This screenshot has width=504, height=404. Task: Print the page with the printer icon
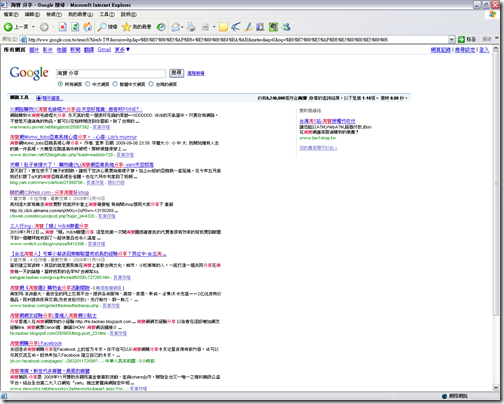(191, 27)
